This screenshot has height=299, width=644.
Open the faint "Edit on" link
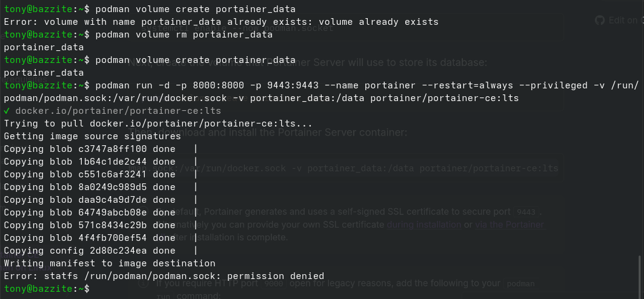[x=623, y=21]
